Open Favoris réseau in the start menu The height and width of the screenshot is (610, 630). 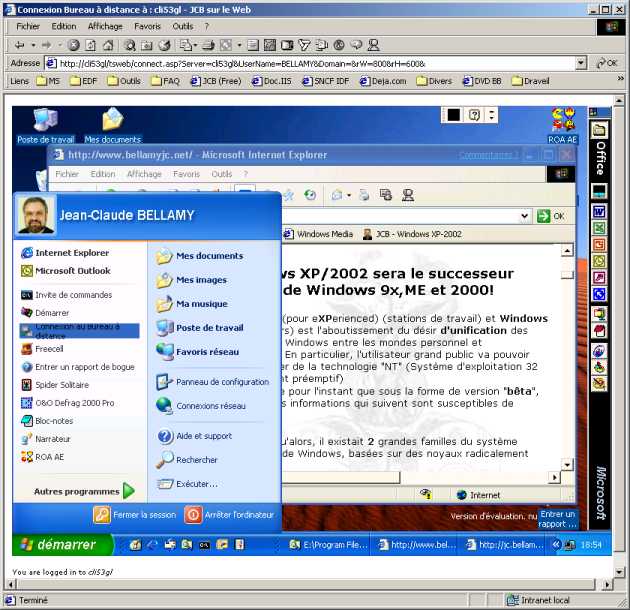click(x=198, y=352)
